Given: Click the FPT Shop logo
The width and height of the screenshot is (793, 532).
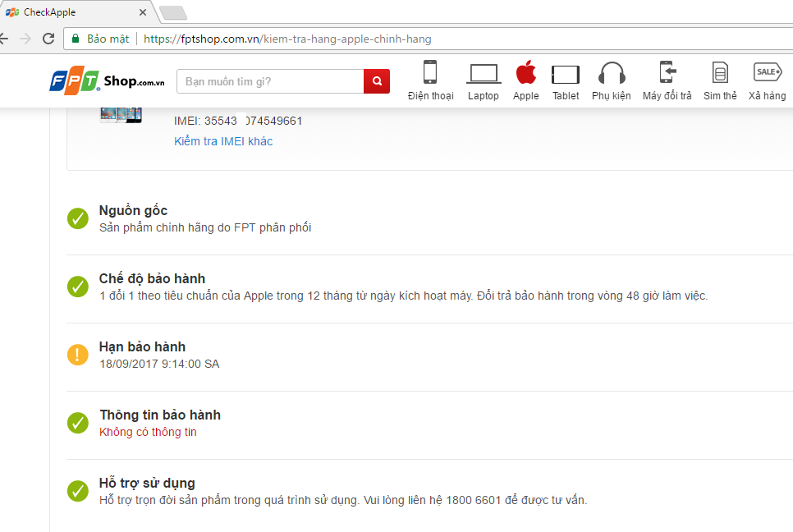Looking at the screenshot, I should tap(108, 80).
